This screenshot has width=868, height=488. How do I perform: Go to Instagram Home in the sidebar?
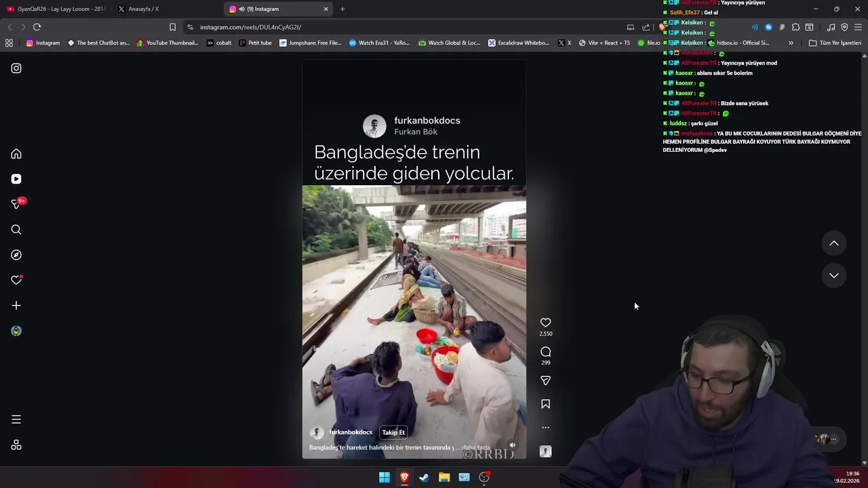16,154
